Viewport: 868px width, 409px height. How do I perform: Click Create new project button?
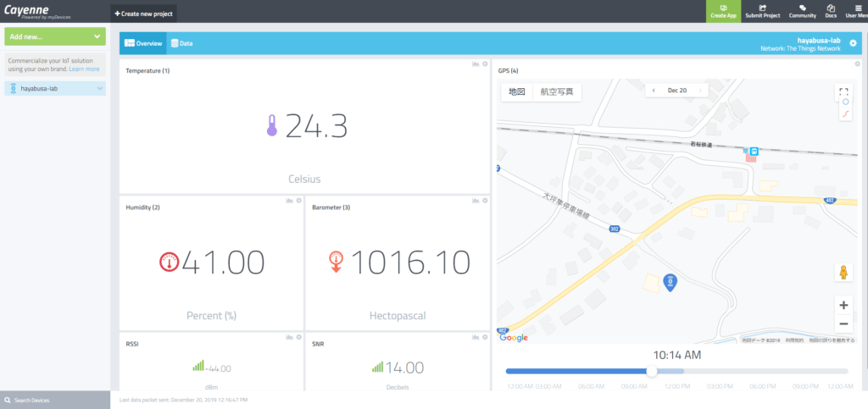click(144, 14)
